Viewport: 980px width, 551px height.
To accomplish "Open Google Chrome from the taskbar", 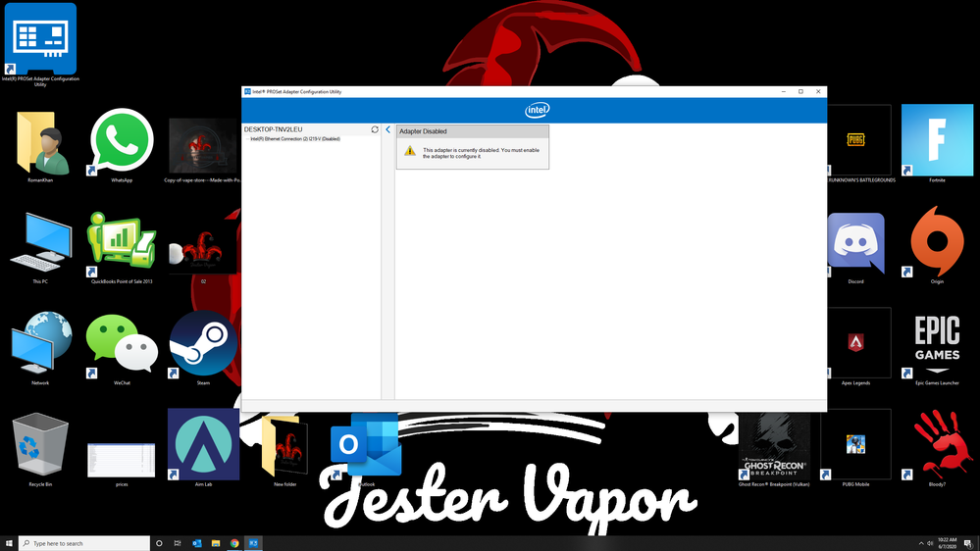I will click(x=234, y=543).
